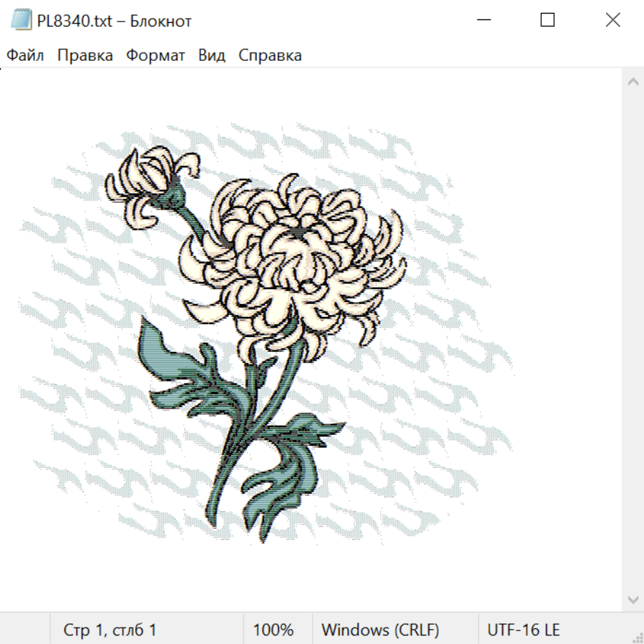Open the Файл menu

[25, 55]
